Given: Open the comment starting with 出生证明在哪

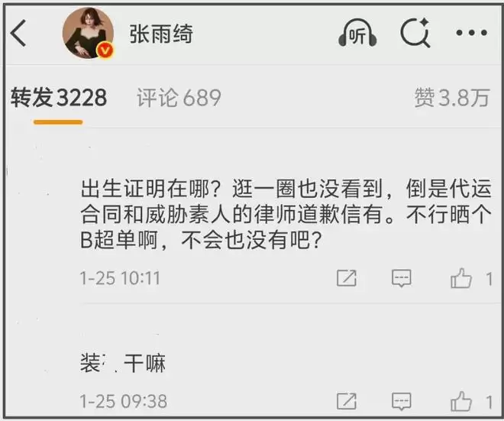Looking at the screenshot, I should [x=286, y=215].
